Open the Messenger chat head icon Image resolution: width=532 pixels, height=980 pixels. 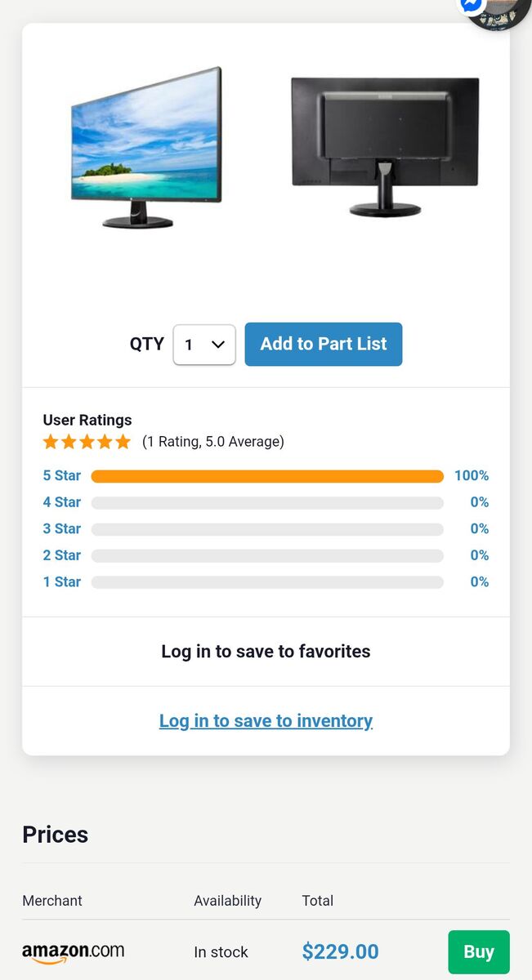click(x=473, y=5)
